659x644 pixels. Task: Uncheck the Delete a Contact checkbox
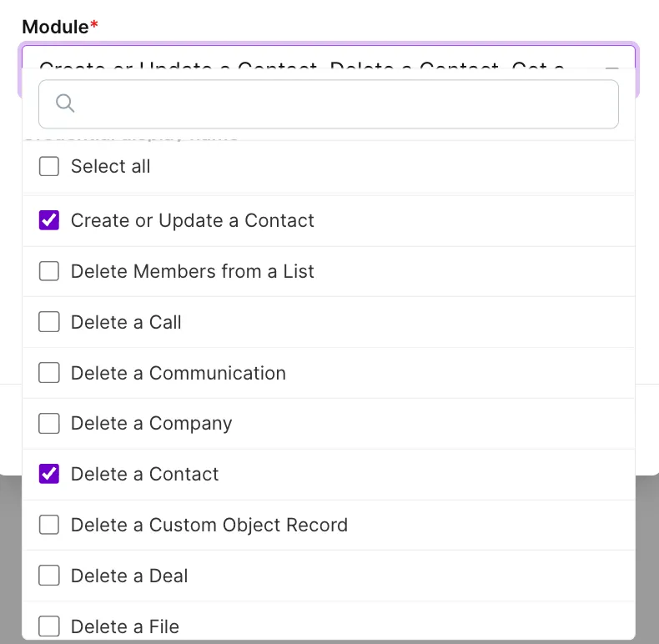click(x=49, y=474)
